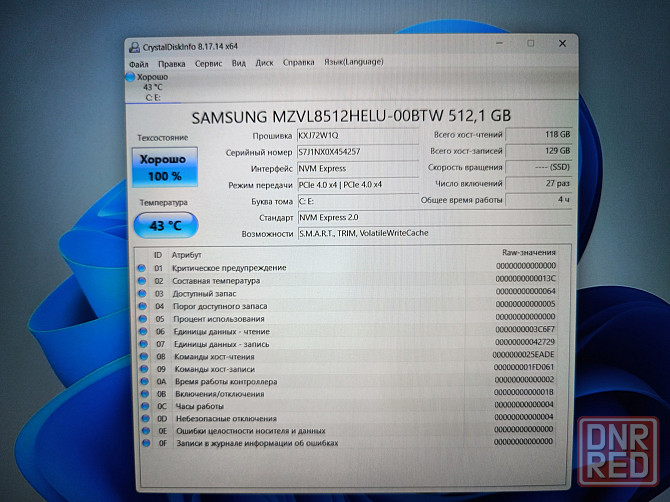
Task: Click status dot for 0F Записи в журнале
Action: (x=146, y=443)
